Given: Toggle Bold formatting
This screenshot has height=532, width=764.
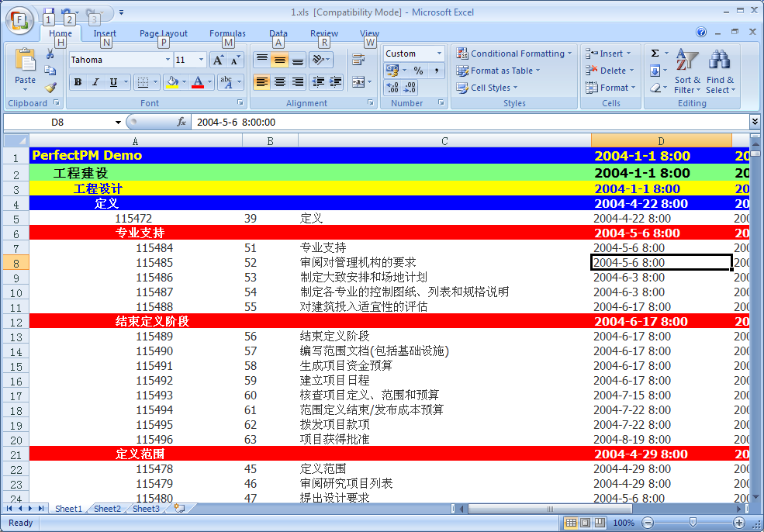Looking at the screenshot, I should point(78,82).
